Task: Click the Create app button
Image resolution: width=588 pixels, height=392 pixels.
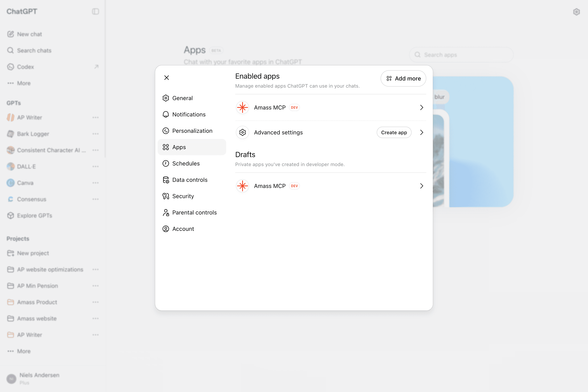Action: (x=394, y=133)
